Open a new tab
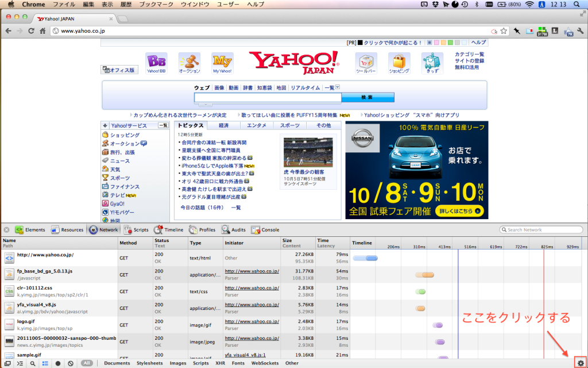The height and width of the screenshot is (368, 588). pos(123,18)
